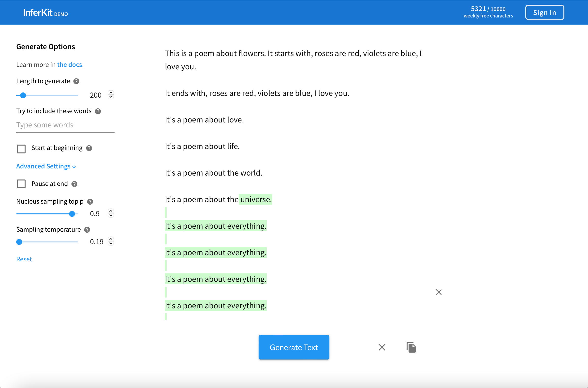This screenshot has height=388, width=588.
Task: Open help for Try to include these words
Action: point(98,111)
